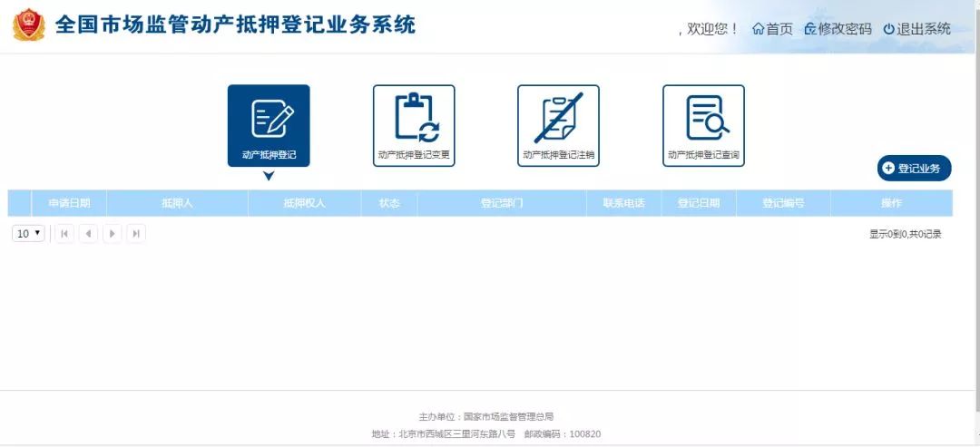Click 抵押权人 column header

(304, 203)
